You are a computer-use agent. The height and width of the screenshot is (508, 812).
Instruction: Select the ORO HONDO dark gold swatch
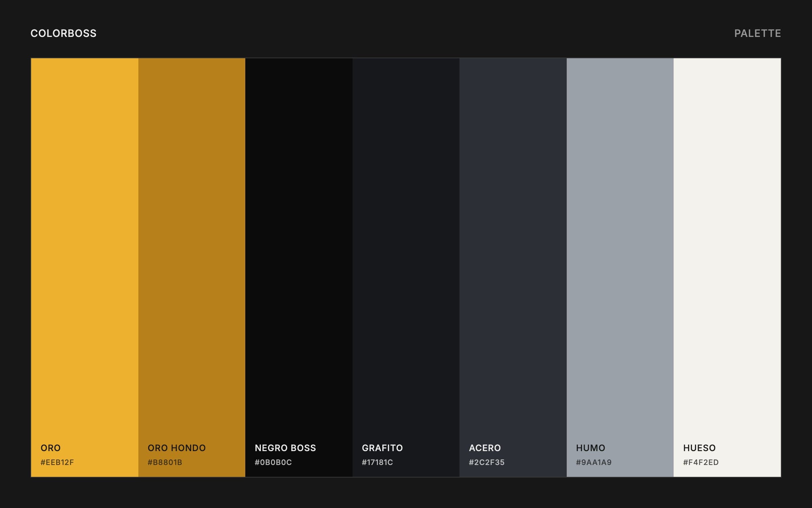192,268
